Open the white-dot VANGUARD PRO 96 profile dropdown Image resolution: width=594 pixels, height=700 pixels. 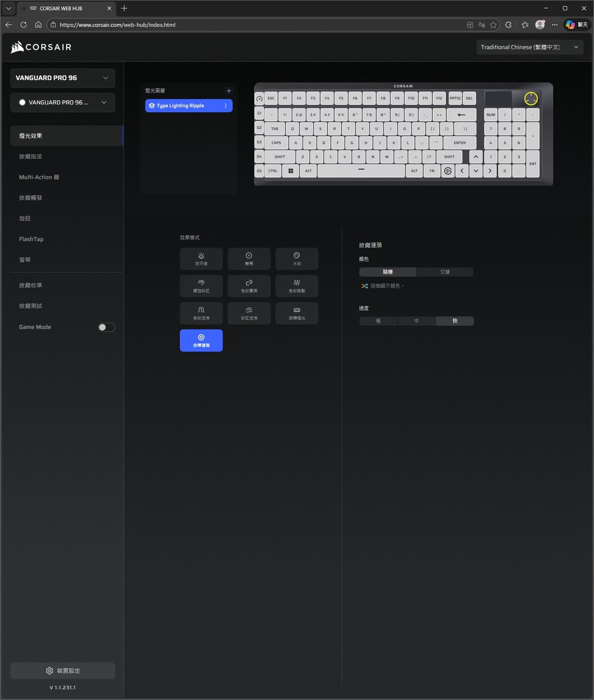click(63, 102)
